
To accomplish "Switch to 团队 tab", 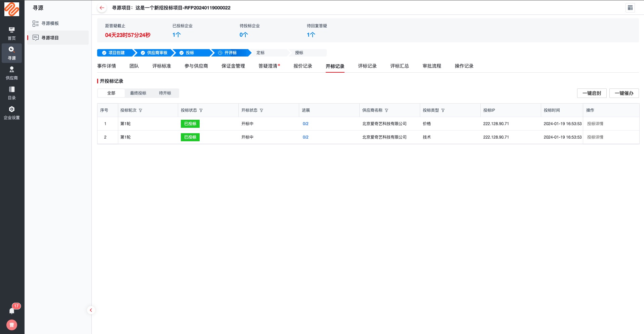I will click(x=134, y=66).
